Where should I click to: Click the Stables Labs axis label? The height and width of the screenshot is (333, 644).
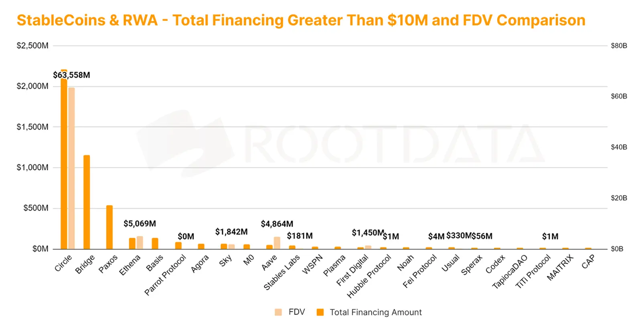282,272
